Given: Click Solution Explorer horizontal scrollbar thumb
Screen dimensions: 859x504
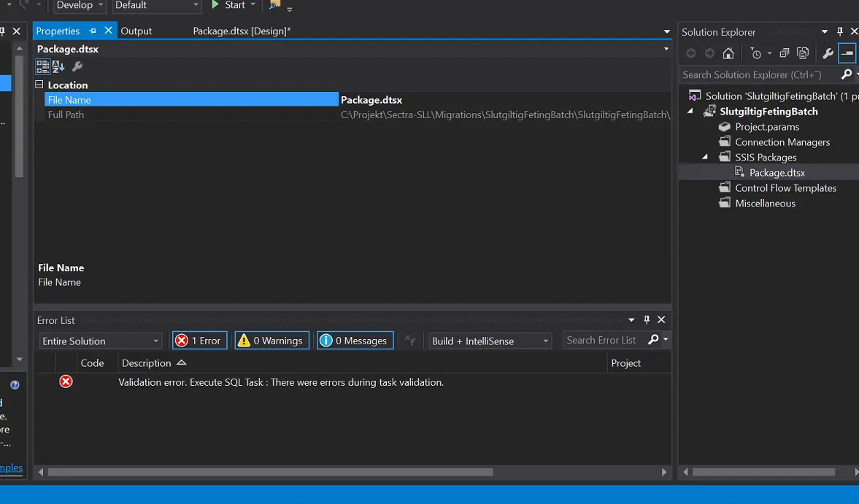Looking at the screenshot, I should click(763, 472).
